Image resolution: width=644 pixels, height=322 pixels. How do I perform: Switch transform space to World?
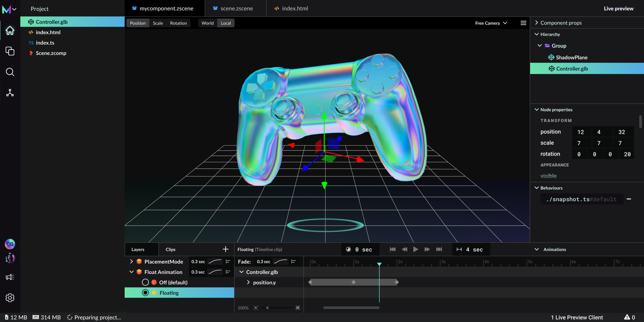click(207, 23)
